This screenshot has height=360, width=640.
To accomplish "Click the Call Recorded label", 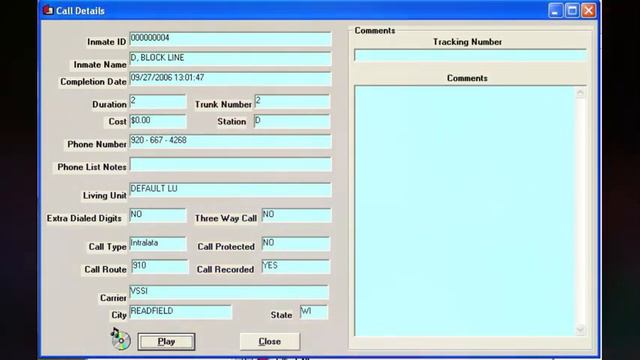I will click(225, 269).
